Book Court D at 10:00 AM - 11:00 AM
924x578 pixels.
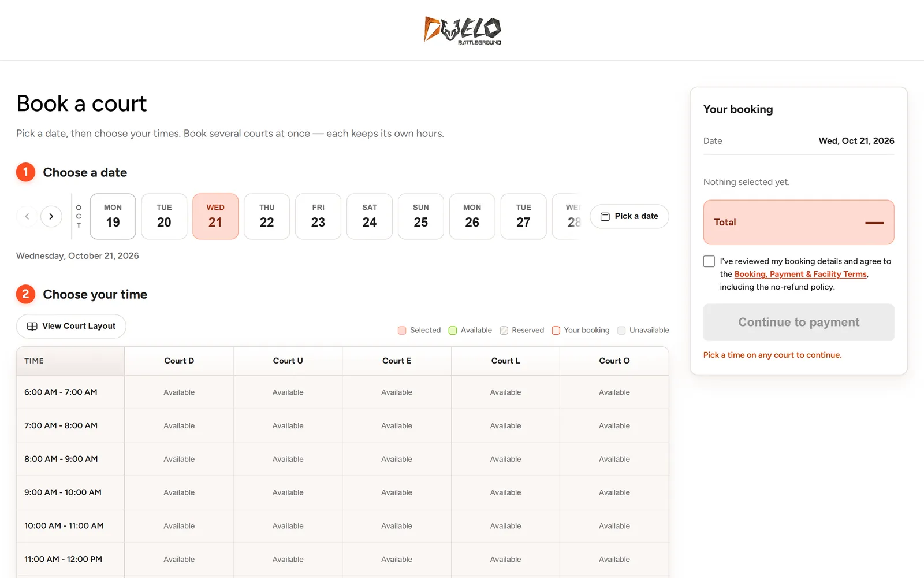pyautogui.click(x=179, y=526)
